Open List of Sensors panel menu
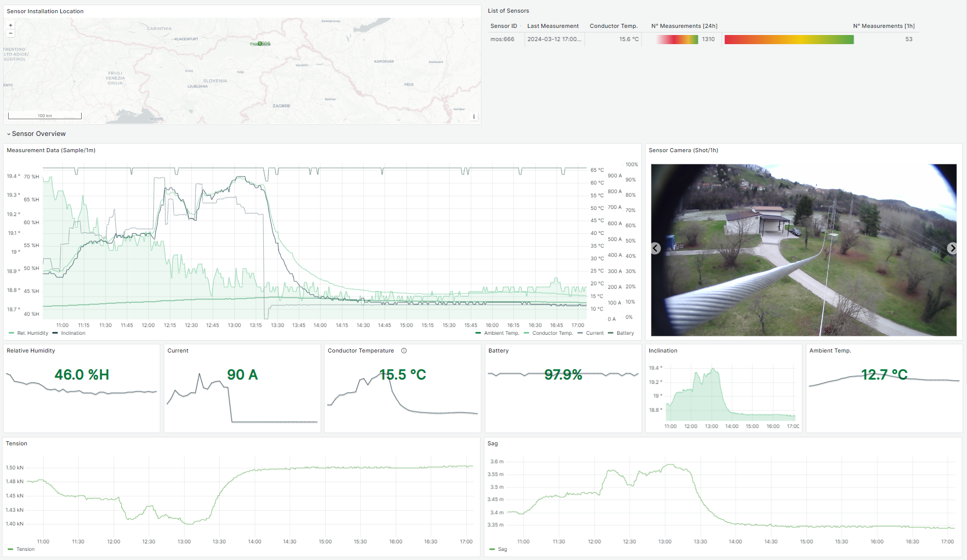Viewport: 967px width, 560px height. [x=508, y=11]
